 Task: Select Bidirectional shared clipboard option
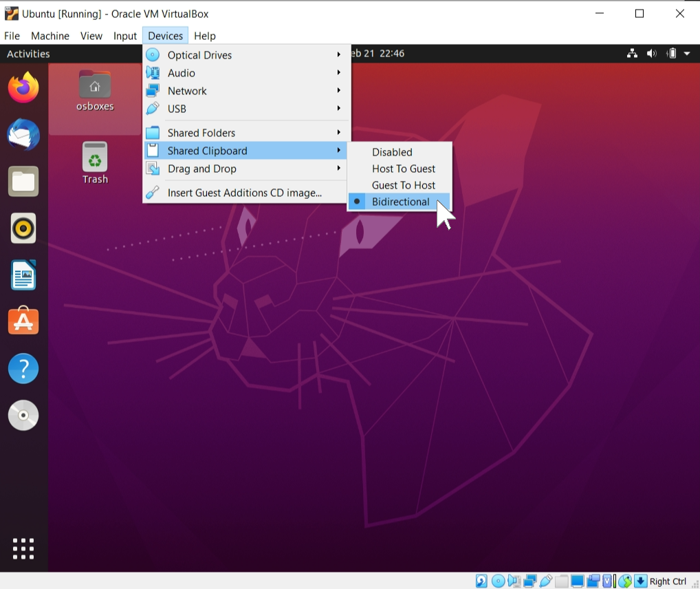pos(400,202)
